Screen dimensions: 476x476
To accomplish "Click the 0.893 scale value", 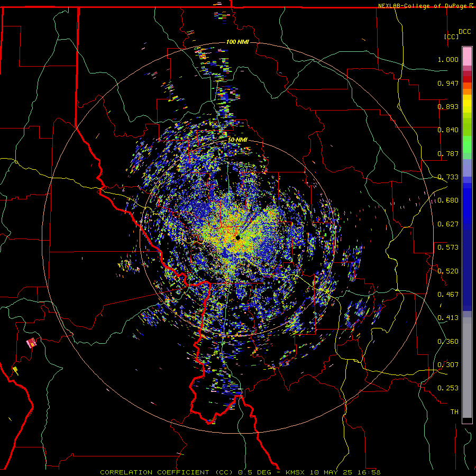I will 448,106.
